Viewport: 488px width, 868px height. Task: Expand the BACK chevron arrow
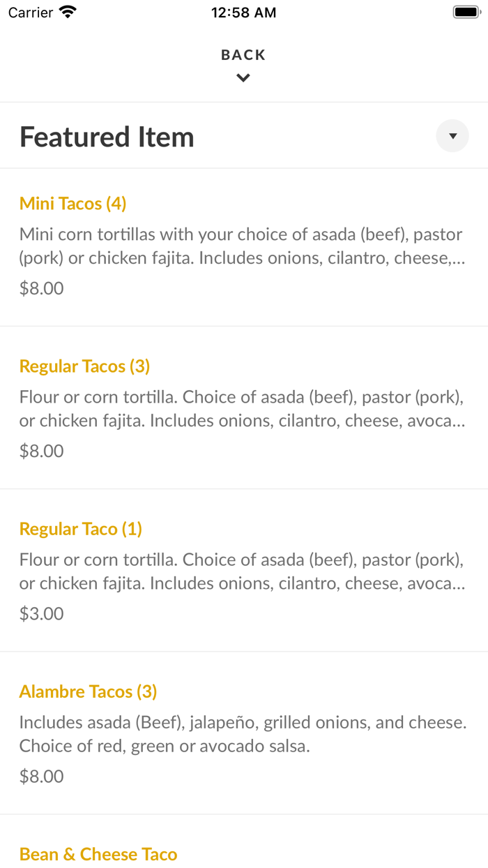coord(243,77)
